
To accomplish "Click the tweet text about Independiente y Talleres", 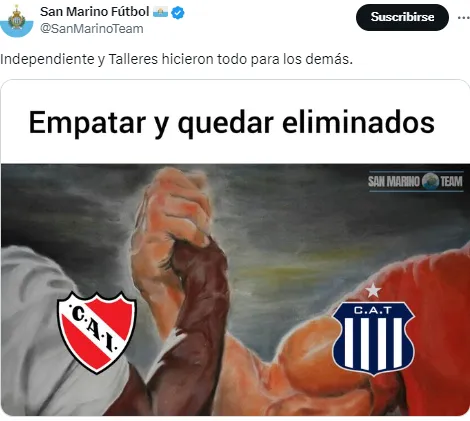I will point(176,59).
